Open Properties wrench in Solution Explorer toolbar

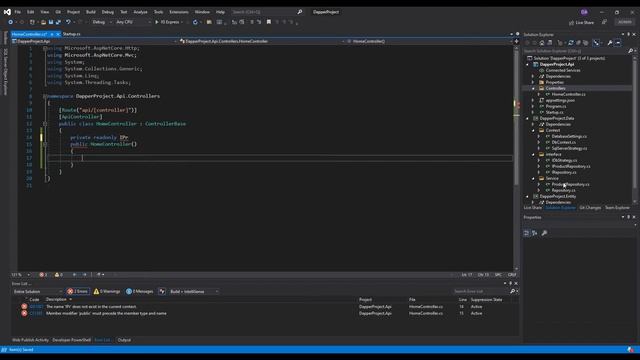[610, 42]
